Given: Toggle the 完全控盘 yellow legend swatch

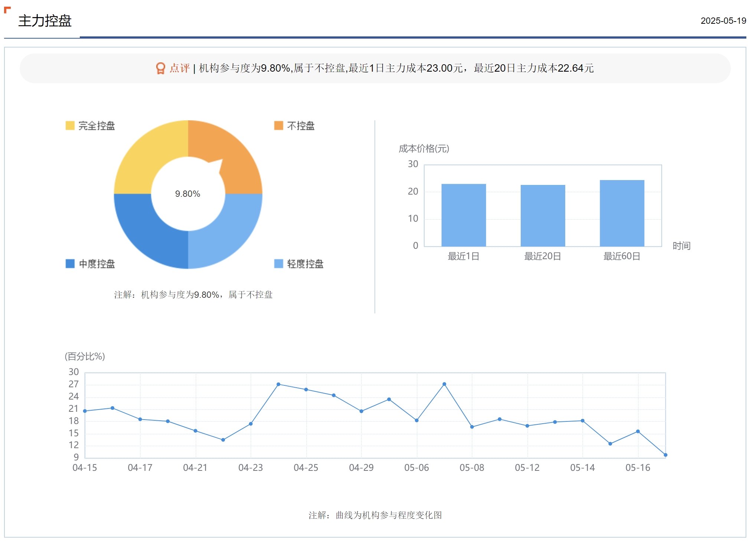Looking at the screenshot, I should click(x=70, y=126).
